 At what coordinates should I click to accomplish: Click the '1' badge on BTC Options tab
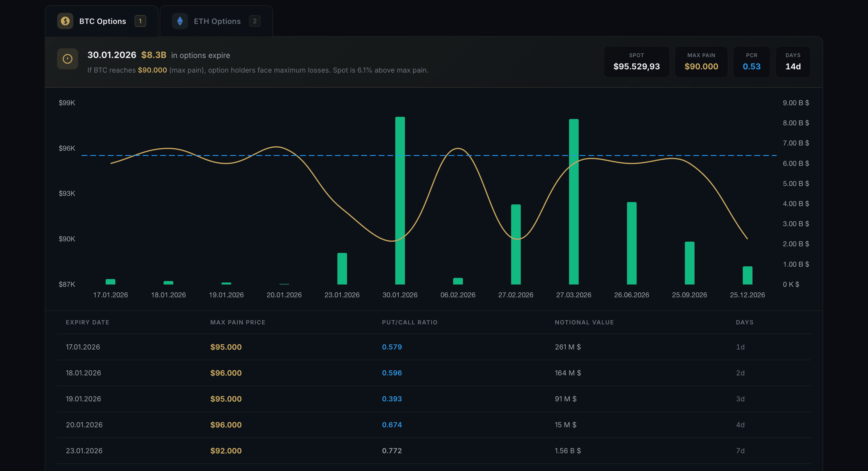(140, 21)
